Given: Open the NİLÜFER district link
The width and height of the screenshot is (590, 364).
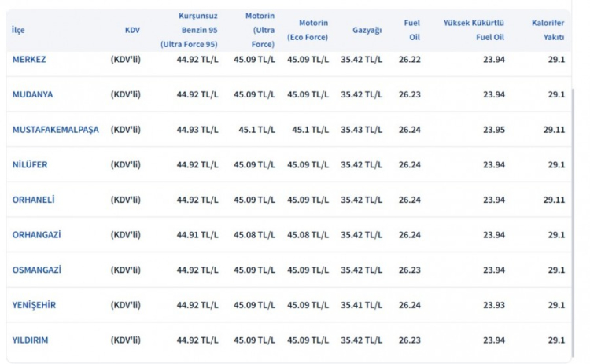Looking at the screenshot, I should click(31, 165).
